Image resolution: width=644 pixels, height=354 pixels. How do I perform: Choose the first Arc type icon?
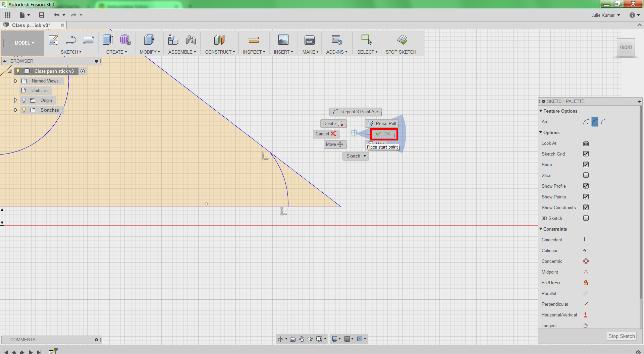coord(586,122)
